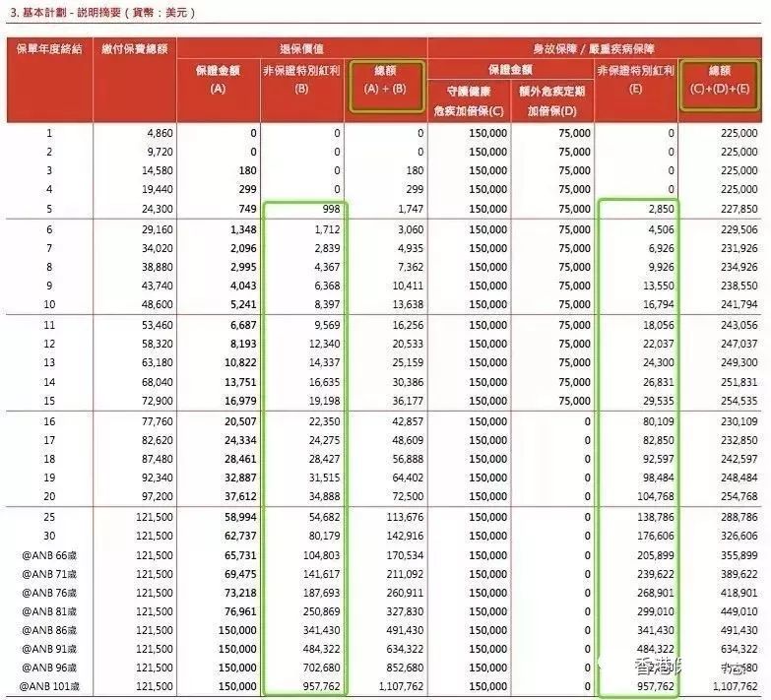Click surrender total '852,680' at ANB 96
This screenshot has width=771, height=700.
[405, 668]
